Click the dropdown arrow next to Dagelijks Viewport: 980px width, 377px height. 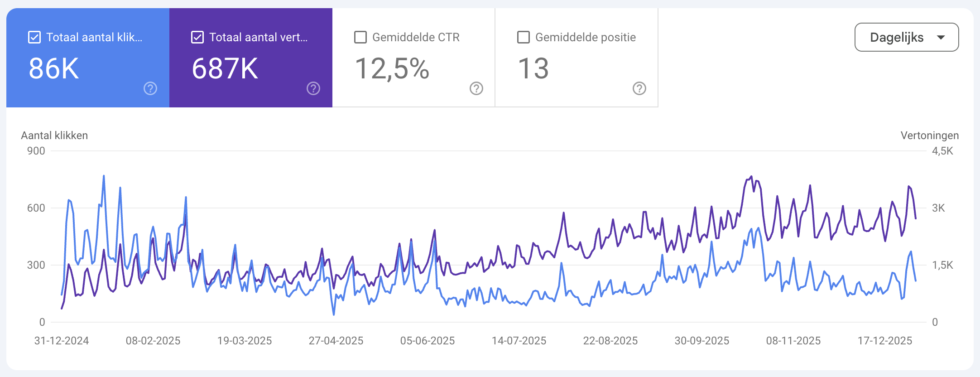[941, 37]
